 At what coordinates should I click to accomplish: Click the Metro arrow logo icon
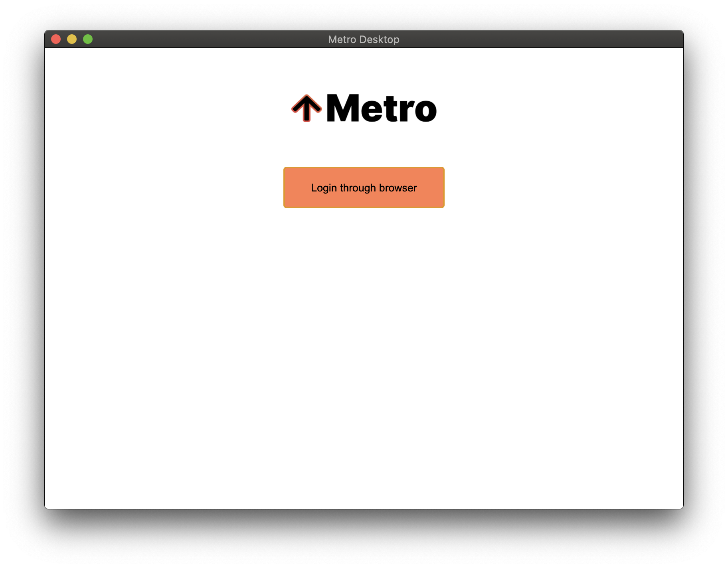click(x=306, y=108)
